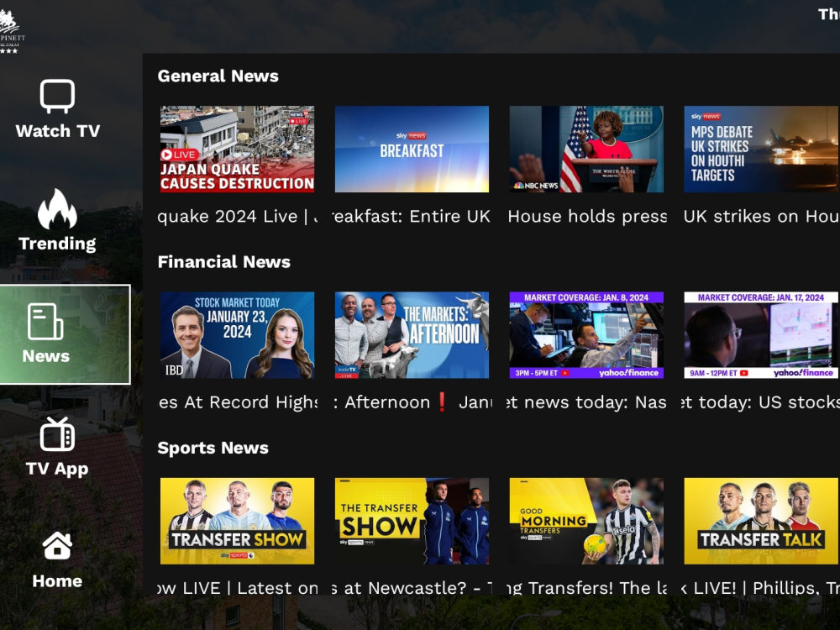840x630 pixels.
Task: Select the News newspaper icon
Action: coord(45,322)
